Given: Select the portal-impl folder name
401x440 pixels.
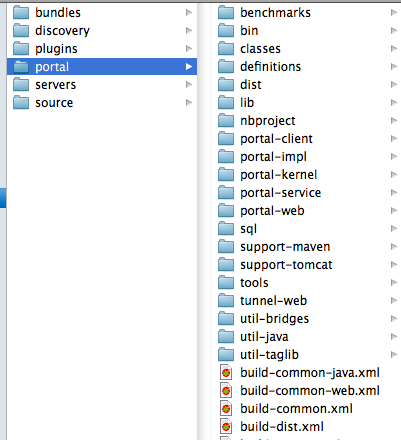Looking at the screenshot, I should click(x=273, y=157).
